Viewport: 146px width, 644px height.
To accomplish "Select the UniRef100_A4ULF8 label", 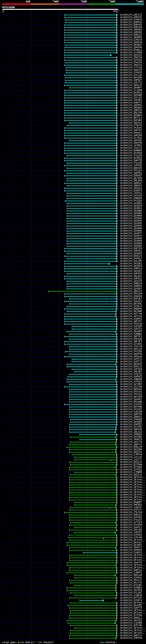I will tap(131, 70).
